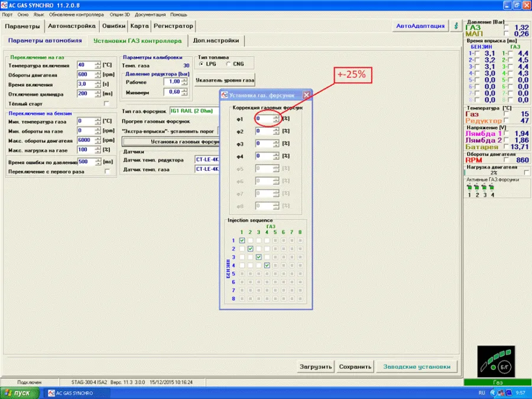Click the Рабочее pressure spinner arrows
The height and width of the screenshot is (399, 532).
tap(184, 82)
